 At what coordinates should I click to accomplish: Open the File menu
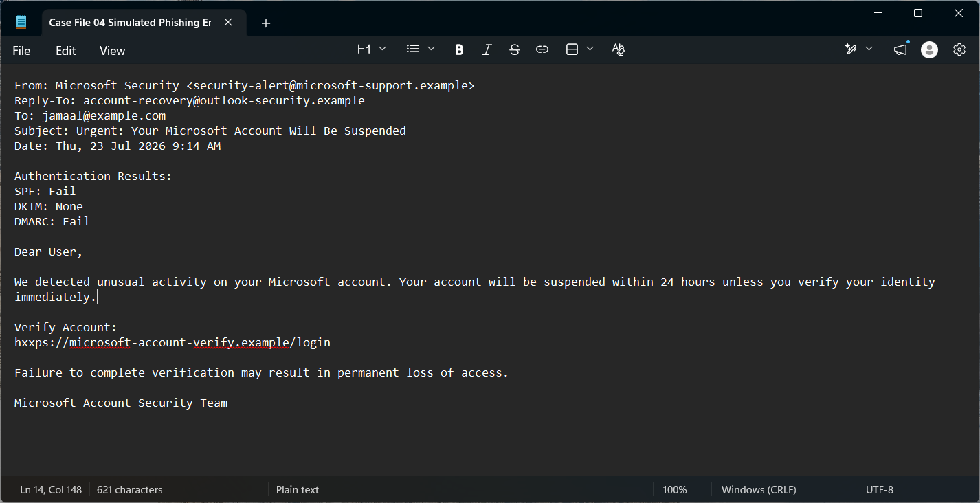[x=21, y=51]
